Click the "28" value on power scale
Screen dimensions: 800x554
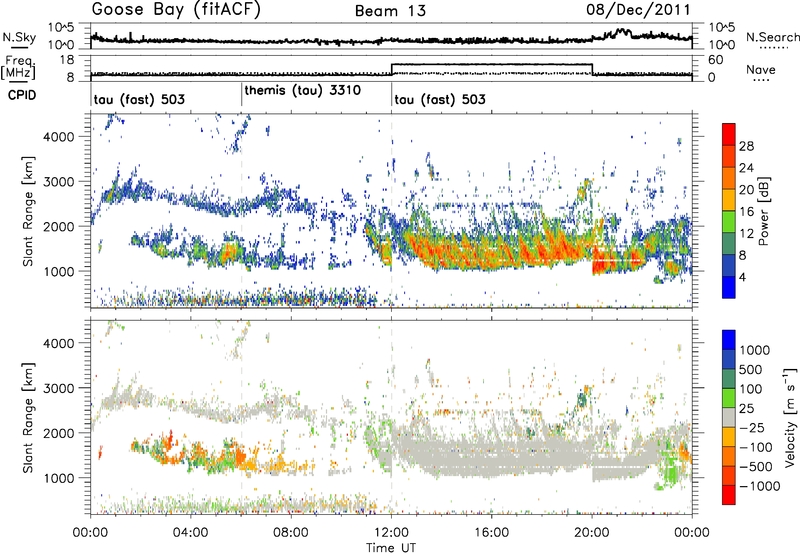click(x=746, y=146)
